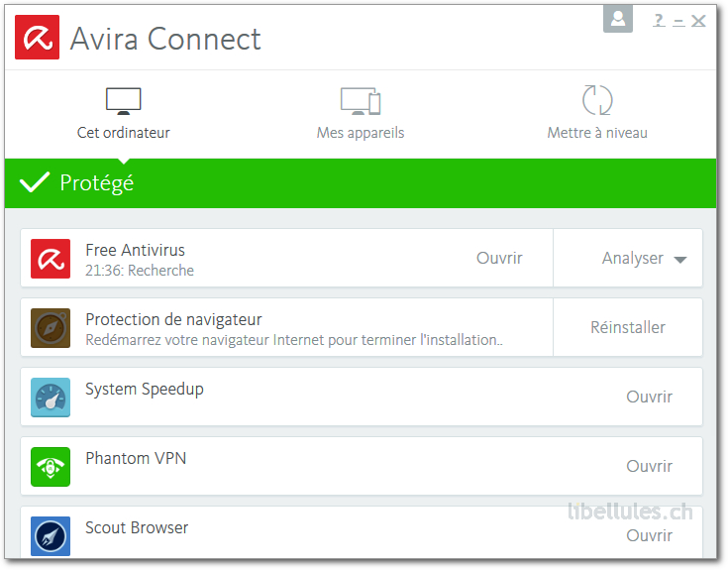The height and width of the screenshot is (570, 728).
Task: Open the user account profile icon
Action: click(618, 19)
